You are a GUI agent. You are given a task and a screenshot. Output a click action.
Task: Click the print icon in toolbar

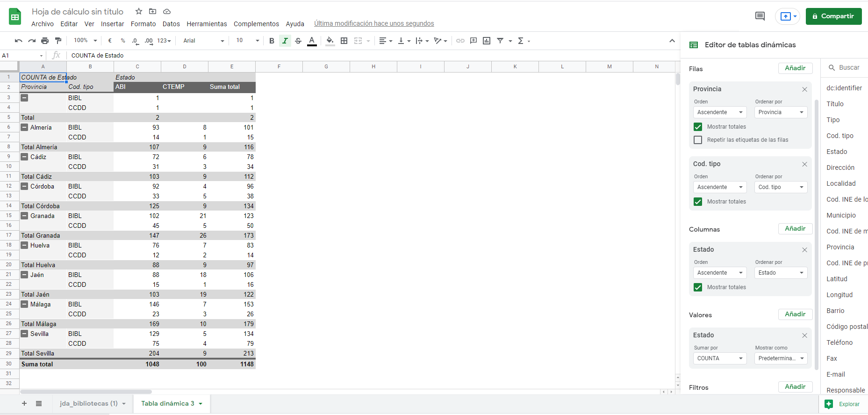click(45, 41)
